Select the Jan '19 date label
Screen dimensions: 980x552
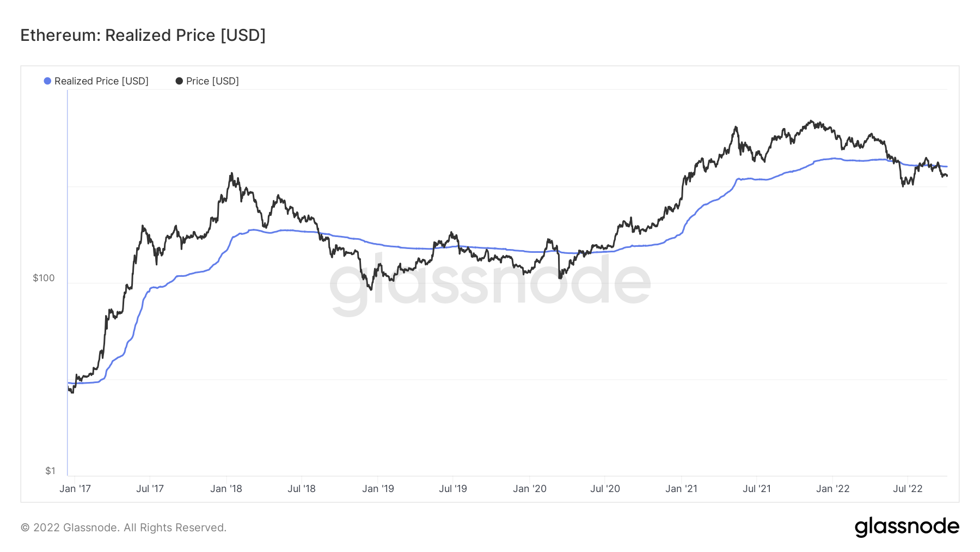point(378,489)
